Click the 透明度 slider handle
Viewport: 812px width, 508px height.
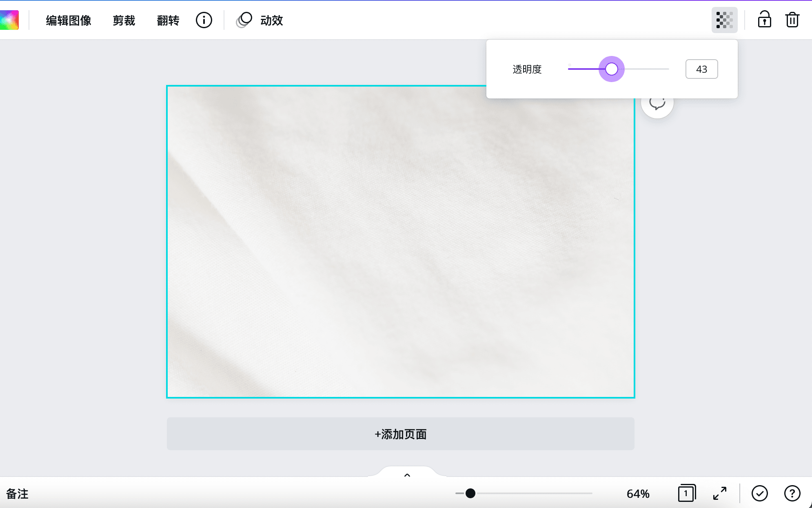pos(611,69)
